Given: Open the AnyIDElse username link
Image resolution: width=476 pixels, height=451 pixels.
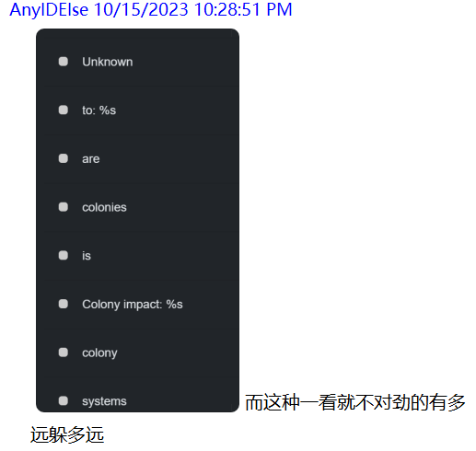Looking at the screenshot, I should pos(49,9).
